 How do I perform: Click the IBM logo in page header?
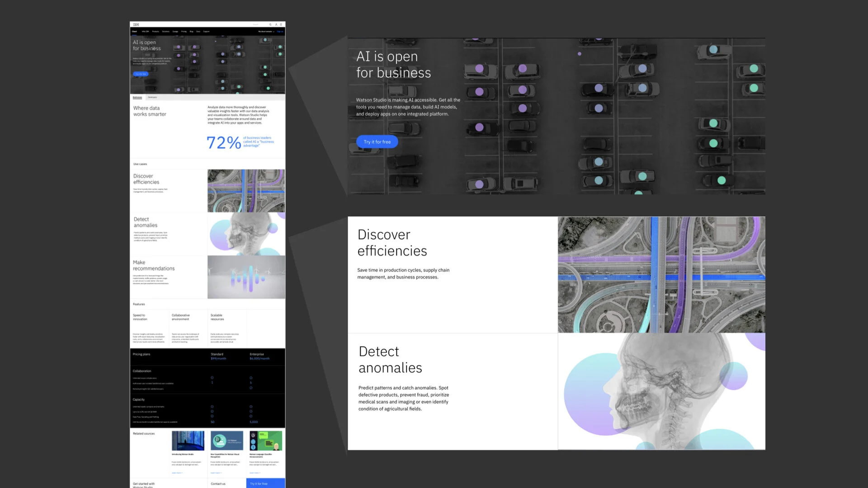(136, 24)
